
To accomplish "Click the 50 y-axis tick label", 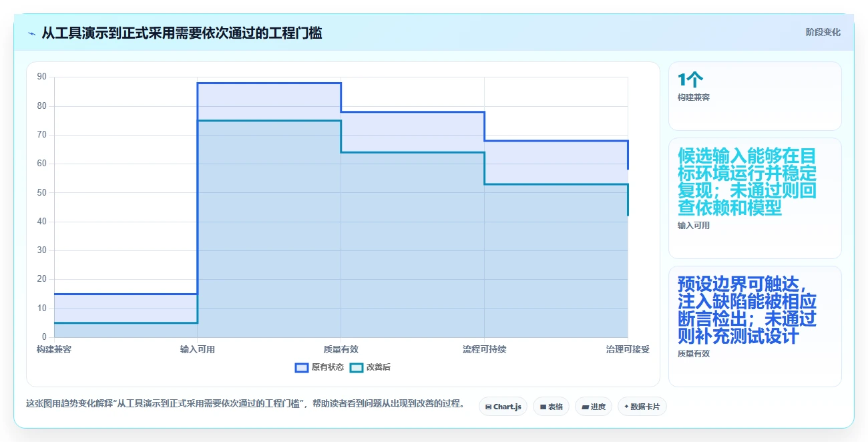I will 42,192.
